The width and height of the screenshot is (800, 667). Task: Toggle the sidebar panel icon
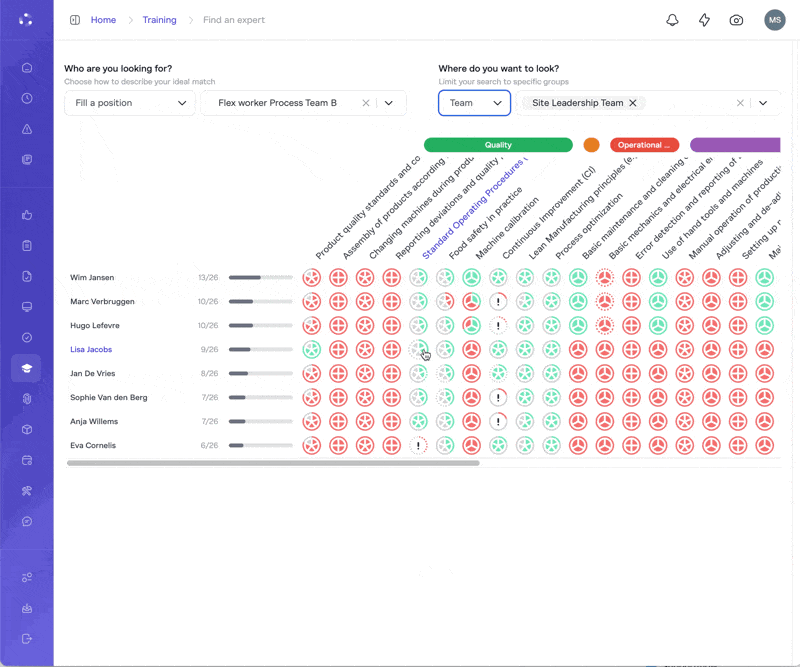point(75,20)
